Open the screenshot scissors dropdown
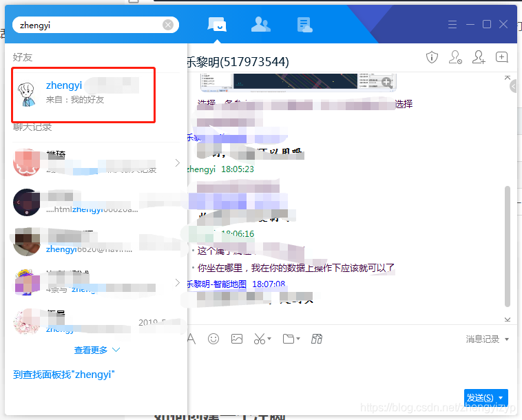Viewport: 522px width, 420px height. (262, 339)
